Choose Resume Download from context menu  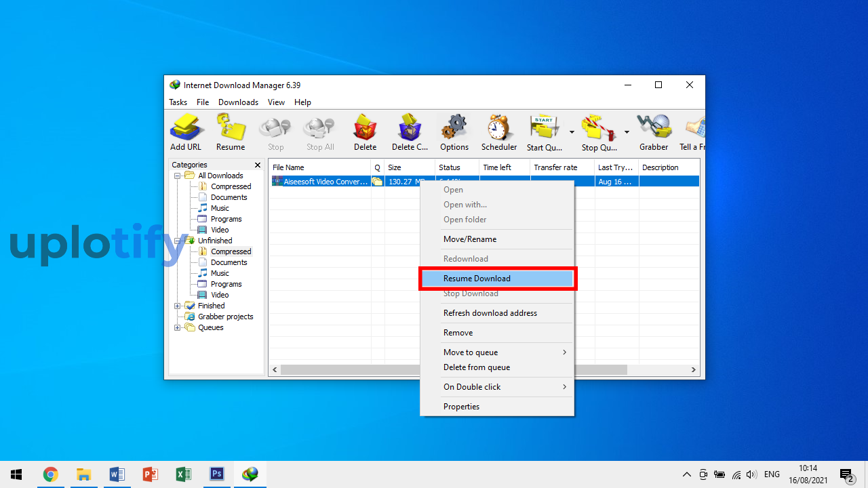click(x=497, y=279)
